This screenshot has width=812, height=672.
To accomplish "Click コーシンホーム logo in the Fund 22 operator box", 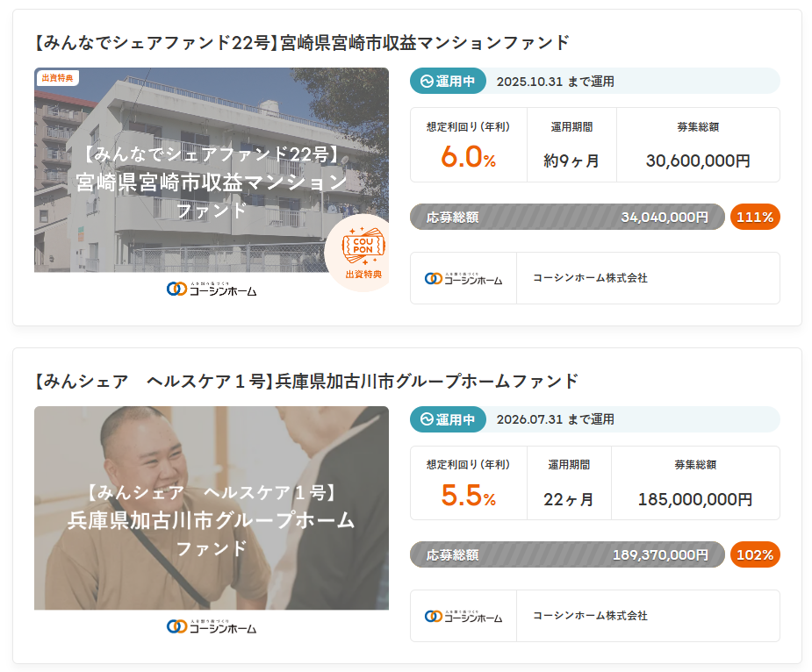I will 463,278.
